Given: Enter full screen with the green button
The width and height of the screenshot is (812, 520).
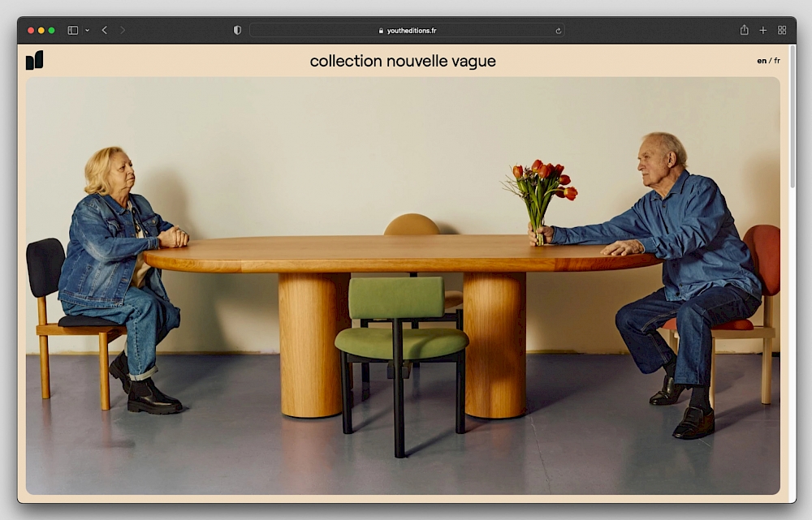Looking at the screenshot, I should pyautogui.click(x=52, y=30).
